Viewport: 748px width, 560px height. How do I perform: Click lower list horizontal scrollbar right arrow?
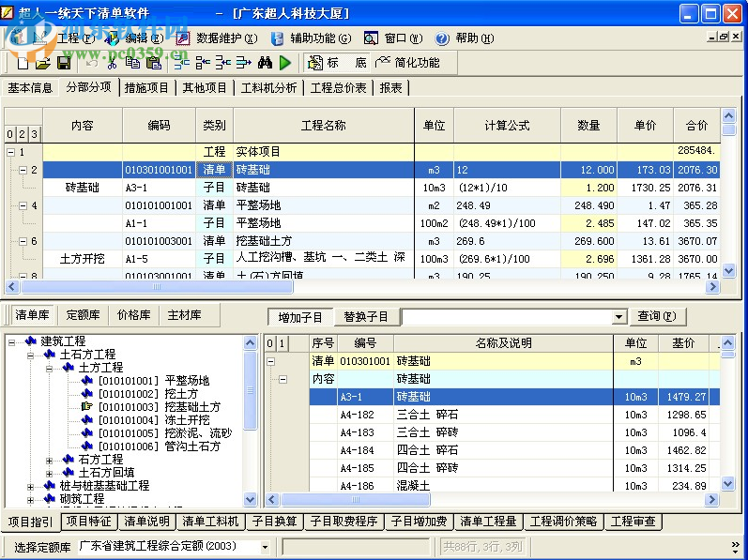pos(712,499)
